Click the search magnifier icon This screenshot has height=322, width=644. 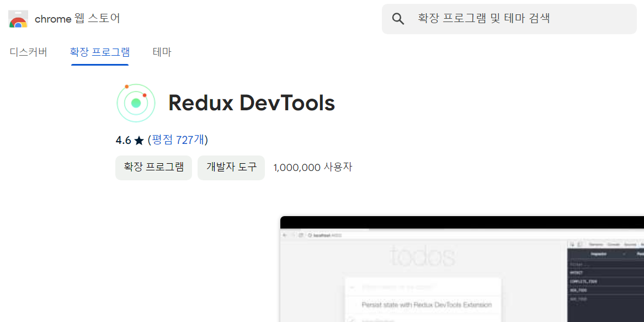coord(398,19)
